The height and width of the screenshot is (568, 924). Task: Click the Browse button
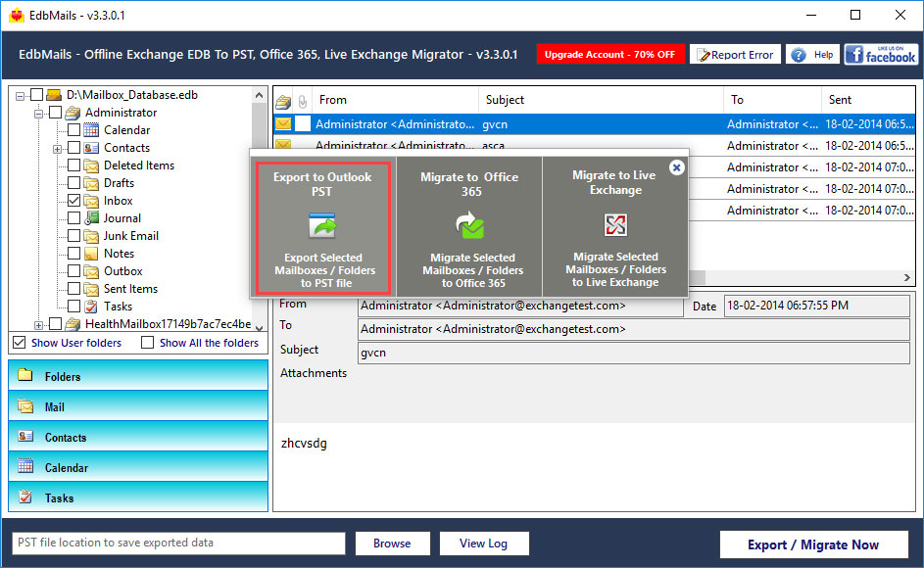coord(393,544)
